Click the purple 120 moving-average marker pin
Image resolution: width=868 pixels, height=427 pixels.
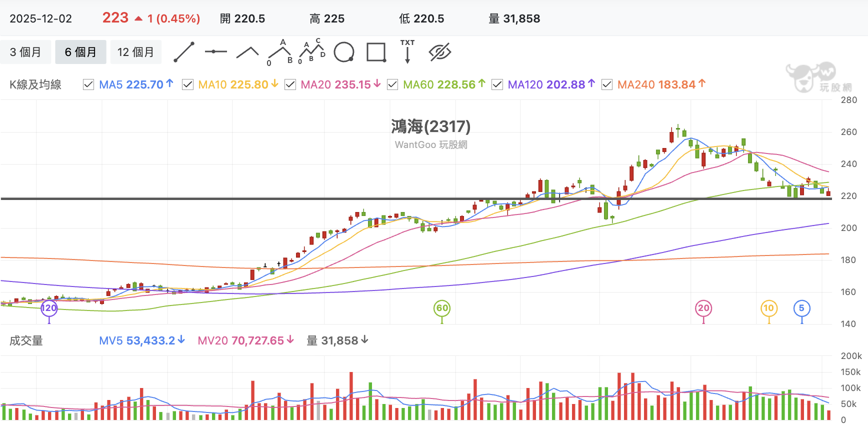pyautogui.click(x=49, y=308)
